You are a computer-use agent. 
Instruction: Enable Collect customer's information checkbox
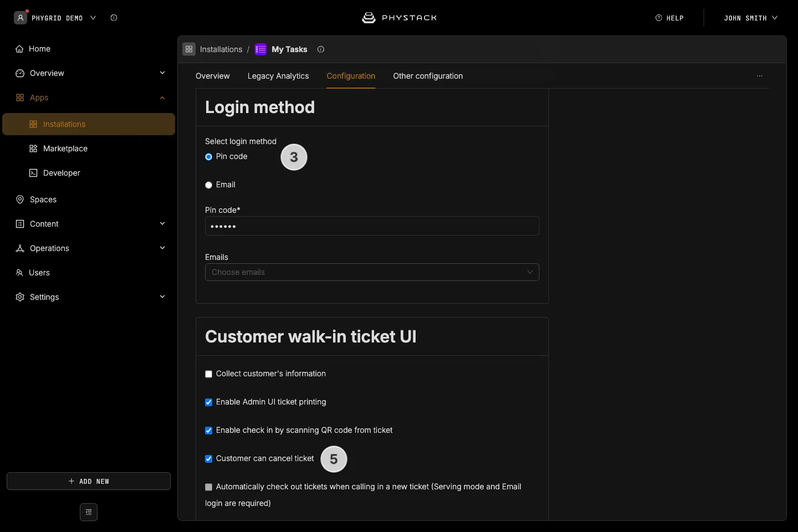[x=209, y=374]
